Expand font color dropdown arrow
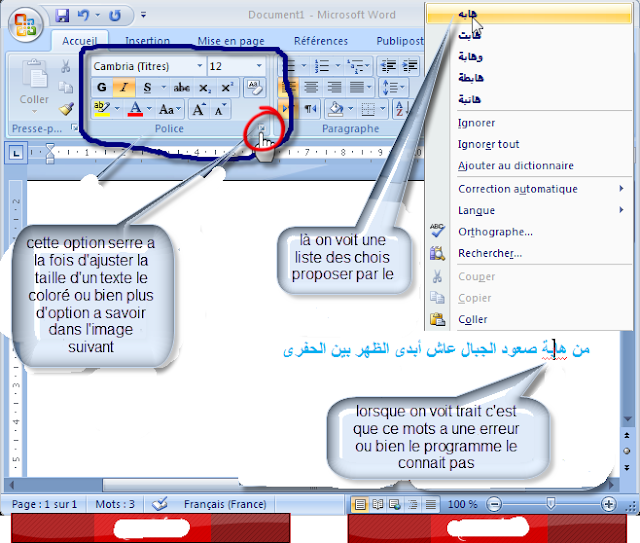This screenshot has height=543, width=640. pyautogui.click(x=149, y=109)
